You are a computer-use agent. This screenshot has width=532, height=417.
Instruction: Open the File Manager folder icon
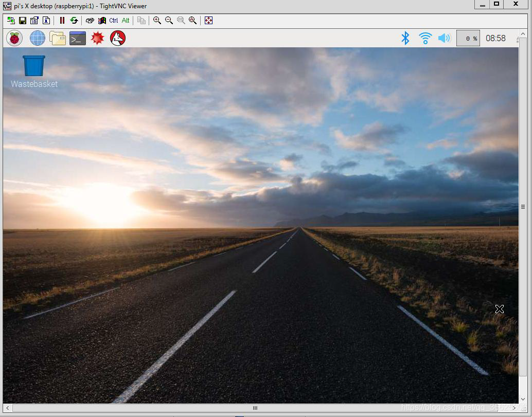(57, 38)
